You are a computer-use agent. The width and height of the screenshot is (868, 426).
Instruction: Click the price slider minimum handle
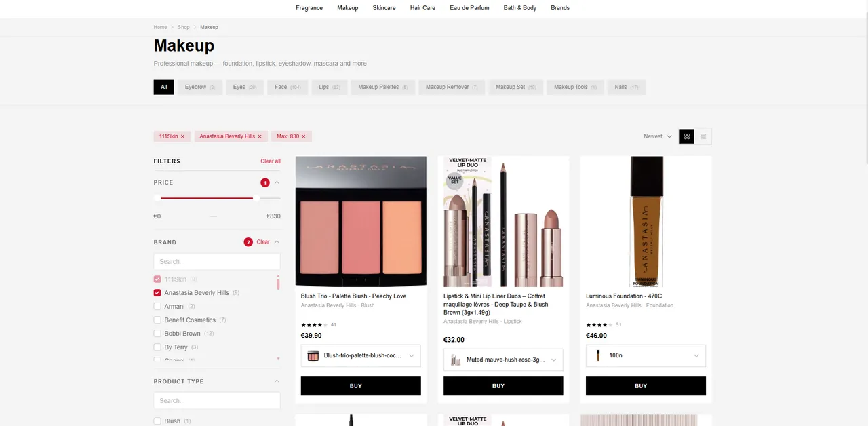(157, 198)
